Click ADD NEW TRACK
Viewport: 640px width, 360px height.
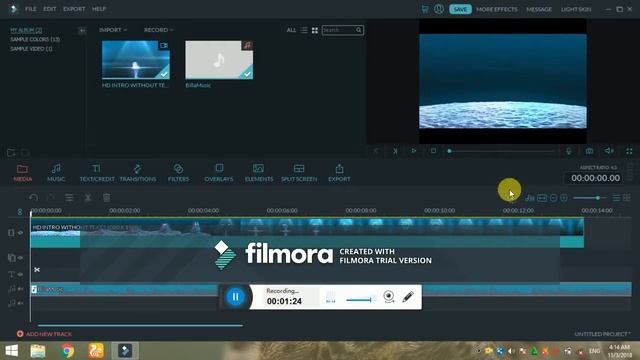[x=44, y=334]
